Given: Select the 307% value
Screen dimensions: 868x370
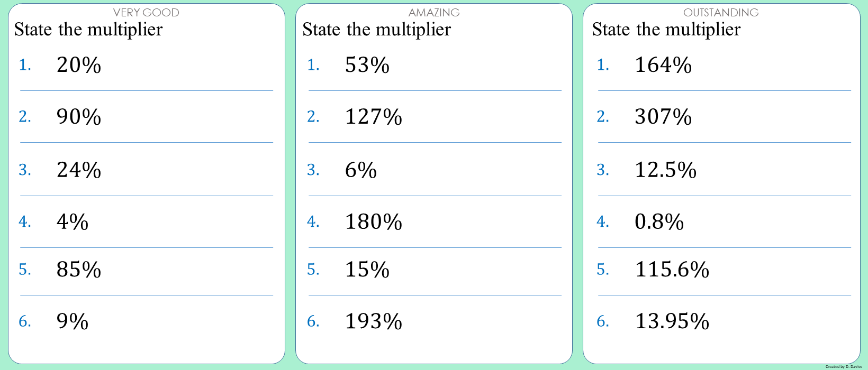Looking at the screenshot, I should click(x=663, y=117).
